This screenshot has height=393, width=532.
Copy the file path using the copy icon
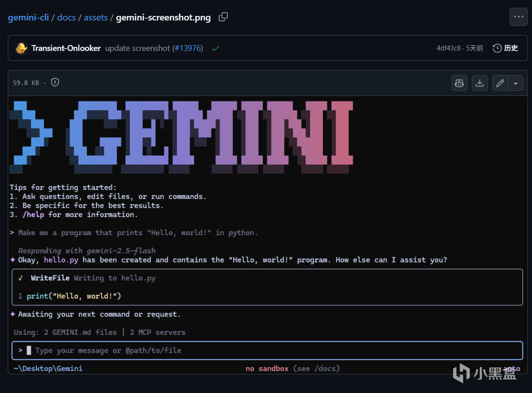pyautogui.click(x=223, y=17)
